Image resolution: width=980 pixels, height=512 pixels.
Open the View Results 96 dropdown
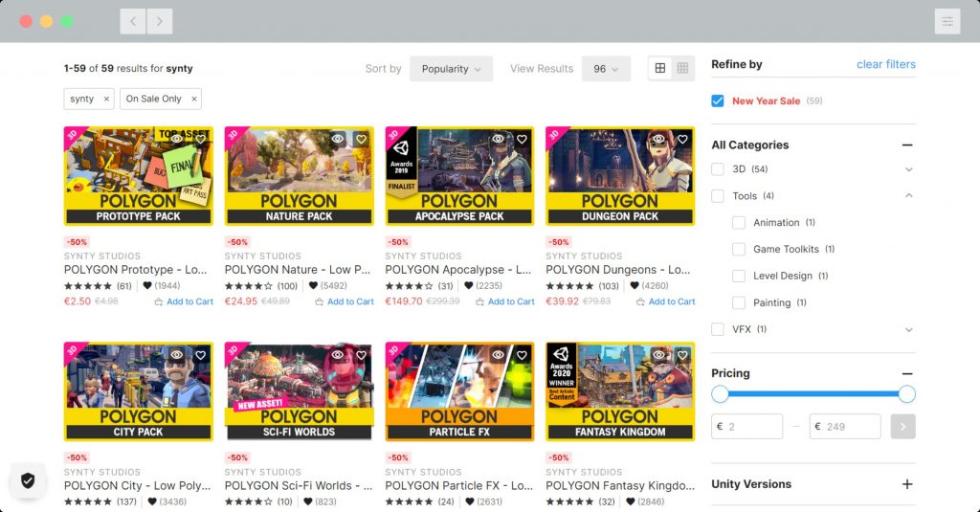606,69
